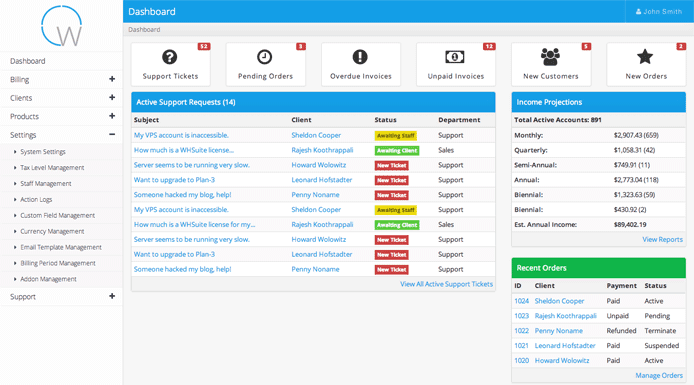Open the New Orders star icon

[645, 57]
